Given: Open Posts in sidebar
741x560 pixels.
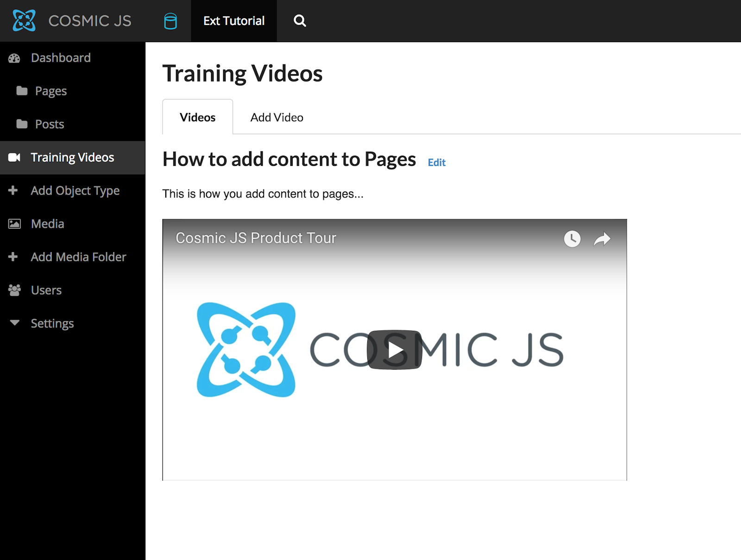Looking at the screenshot, I should tap(50, 124).
